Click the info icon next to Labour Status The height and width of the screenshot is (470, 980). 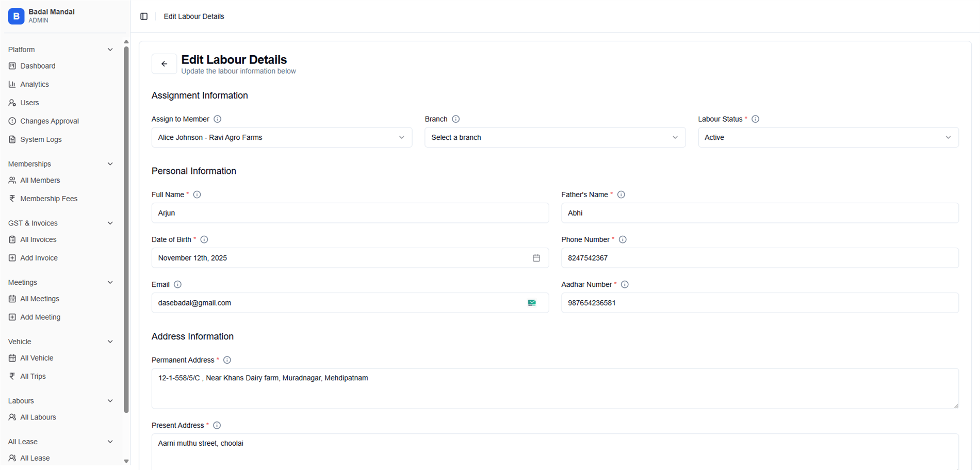(756, 119)
